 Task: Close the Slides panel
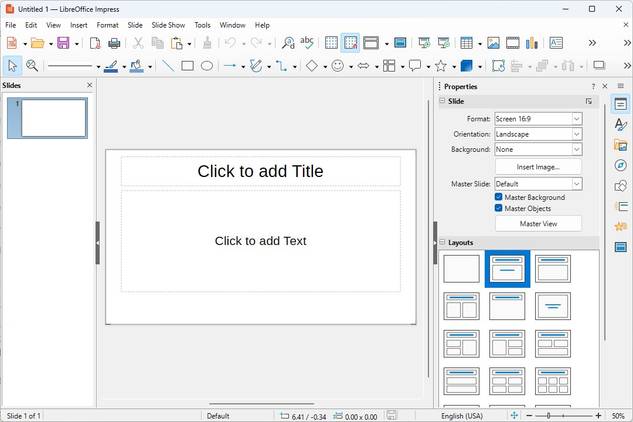point(90,85)
